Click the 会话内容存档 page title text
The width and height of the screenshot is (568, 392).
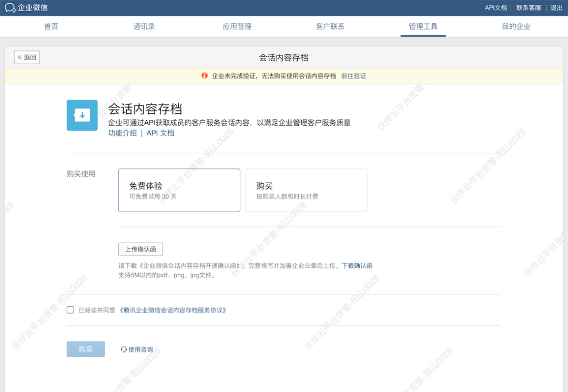(x=283, y=57)
